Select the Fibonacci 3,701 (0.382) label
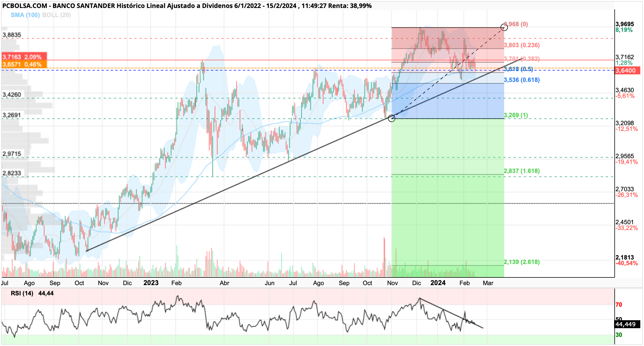Viewport: 644px width, 346px height. (x=522, y=59)
